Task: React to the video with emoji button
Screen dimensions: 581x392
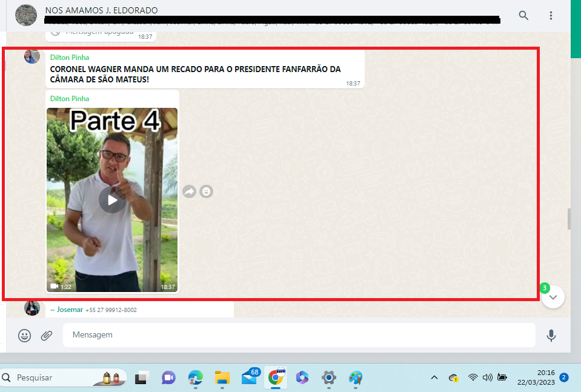Action: coord(207,191)
